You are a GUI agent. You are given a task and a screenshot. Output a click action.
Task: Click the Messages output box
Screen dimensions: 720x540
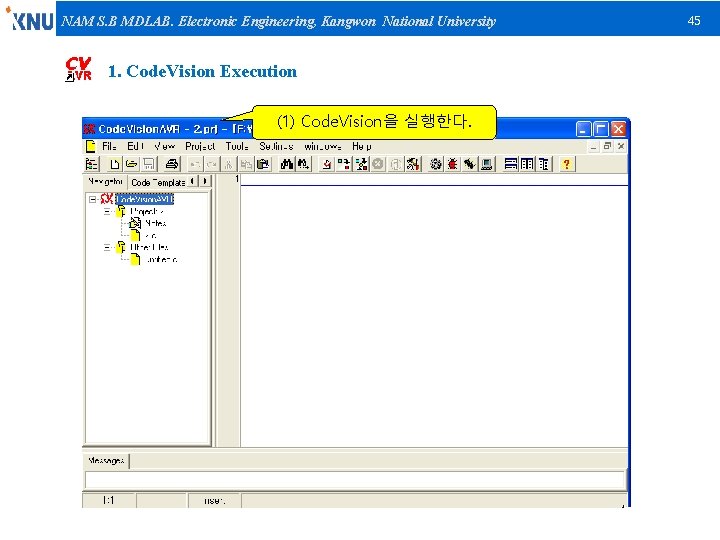click(354, 480)
